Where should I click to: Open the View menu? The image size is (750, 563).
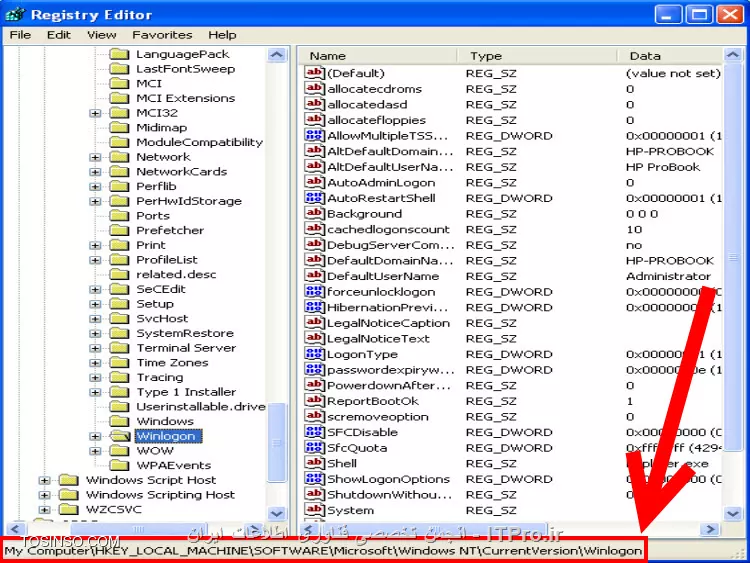[x=101, y=35]
